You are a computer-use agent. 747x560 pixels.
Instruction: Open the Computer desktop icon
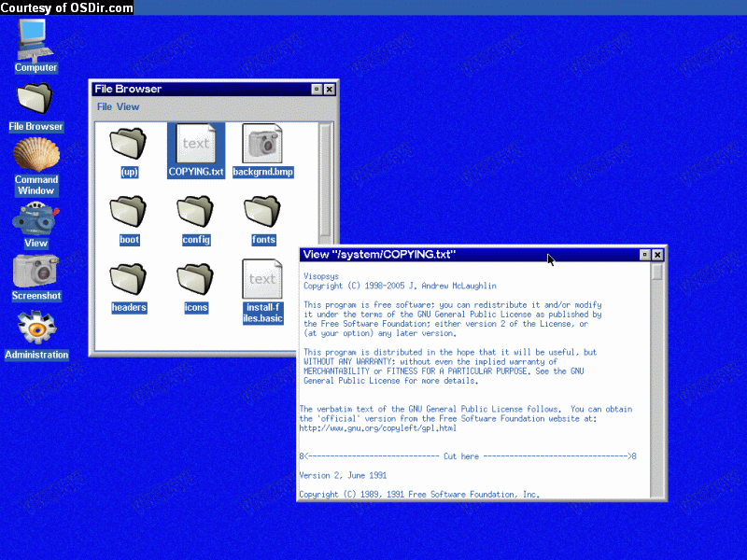[35, 46]
